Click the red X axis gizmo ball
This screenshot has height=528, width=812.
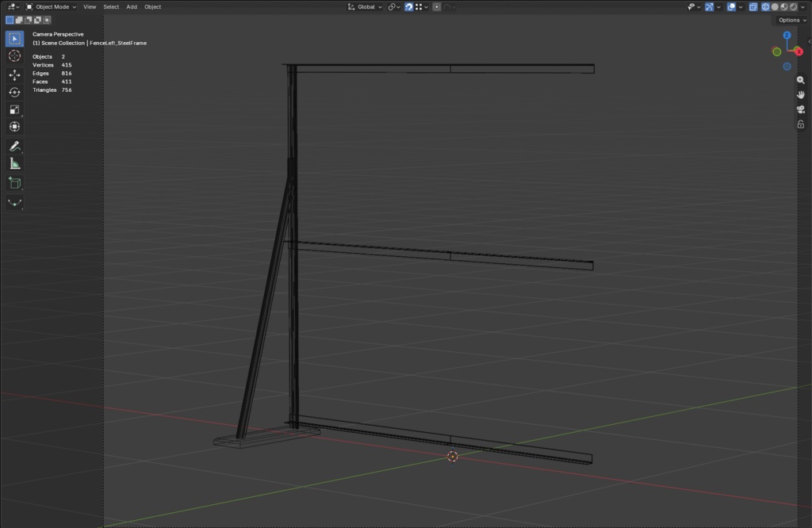pos(799,52)
